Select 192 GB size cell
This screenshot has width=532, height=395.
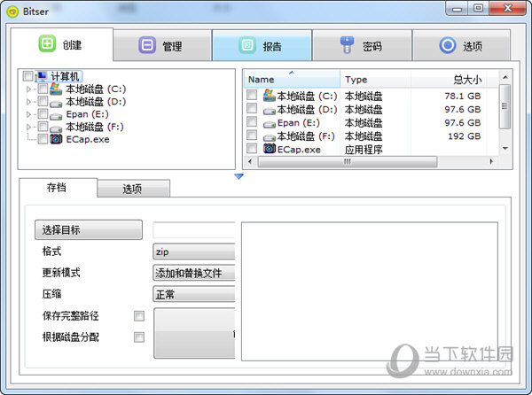point(464,136)
